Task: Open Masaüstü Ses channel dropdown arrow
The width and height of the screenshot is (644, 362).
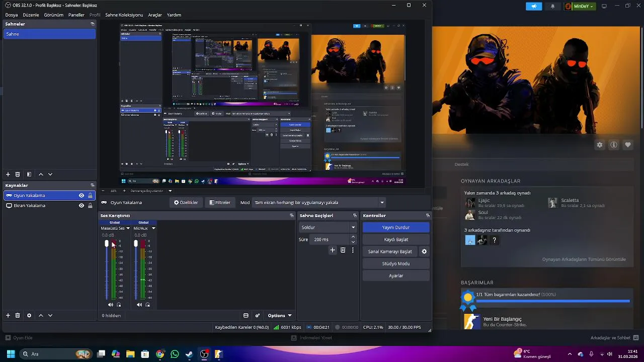Action: (x=128, y=228)
